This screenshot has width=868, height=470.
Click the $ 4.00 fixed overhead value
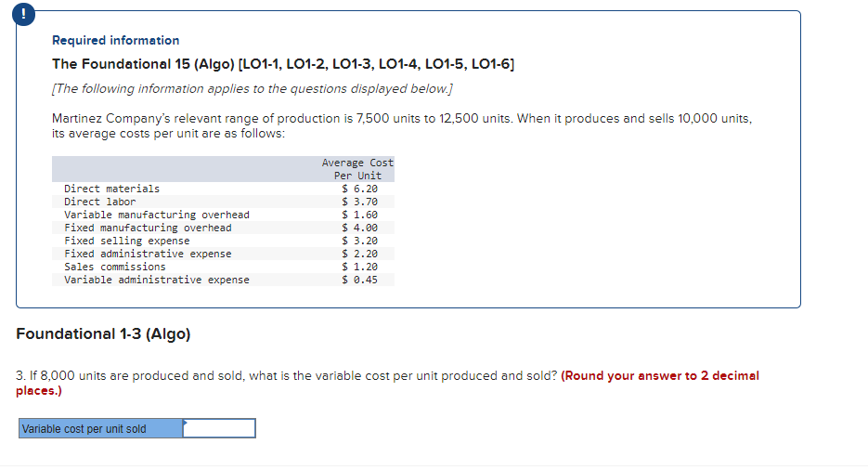tap(360, 228)
